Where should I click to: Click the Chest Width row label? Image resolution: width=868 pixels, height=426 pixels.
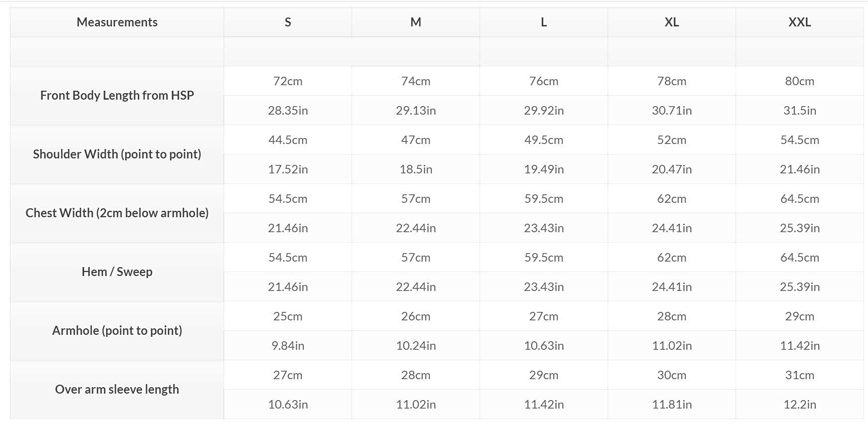pyautogui.click(x=117, y=213)
